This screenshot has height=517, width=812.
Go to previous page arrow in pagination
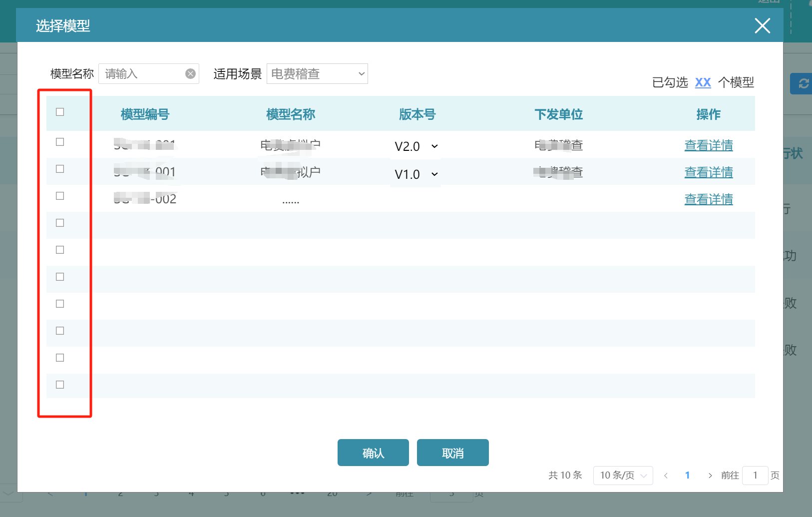(x=666, y=476)
